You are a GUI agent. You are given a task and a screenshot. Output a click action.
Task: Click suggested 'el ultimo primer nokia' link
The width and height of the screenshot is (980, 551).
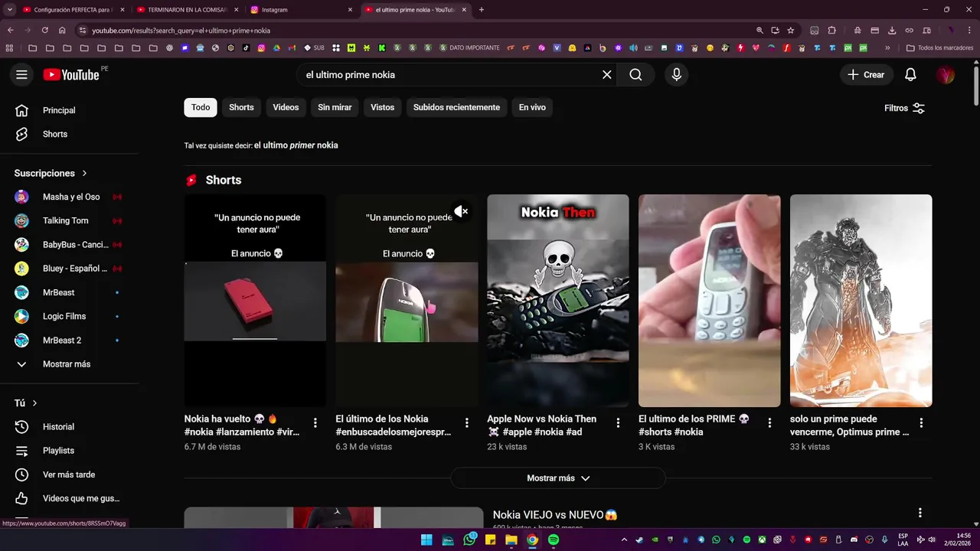pyautogui.click(x=296, y=145)
